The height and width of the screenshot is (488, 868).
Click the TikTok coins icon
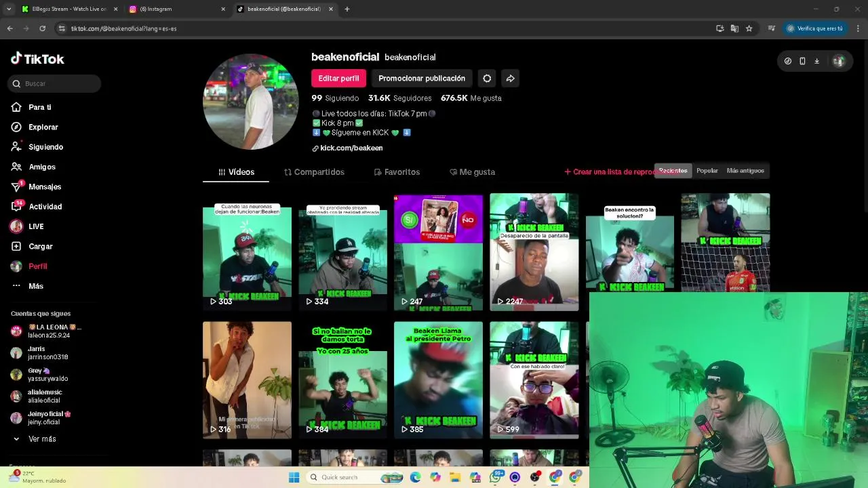pos(787,61)
